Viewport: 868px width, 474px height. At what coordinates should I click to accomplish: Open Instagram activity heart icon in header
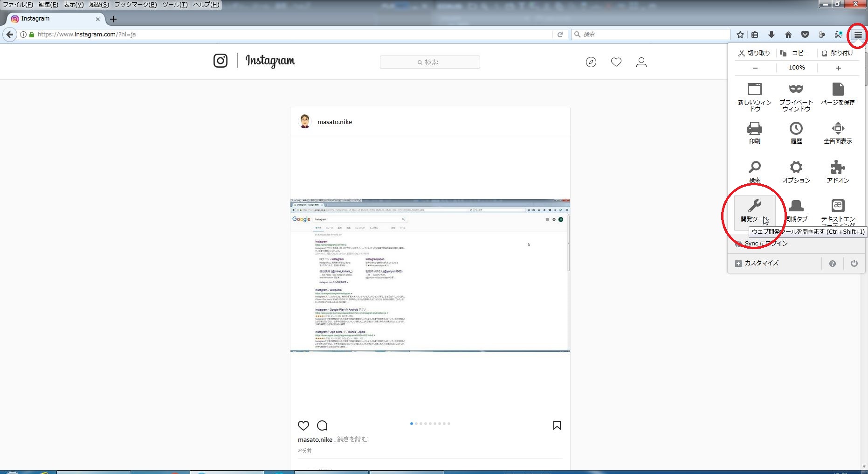tap(616, 62)
